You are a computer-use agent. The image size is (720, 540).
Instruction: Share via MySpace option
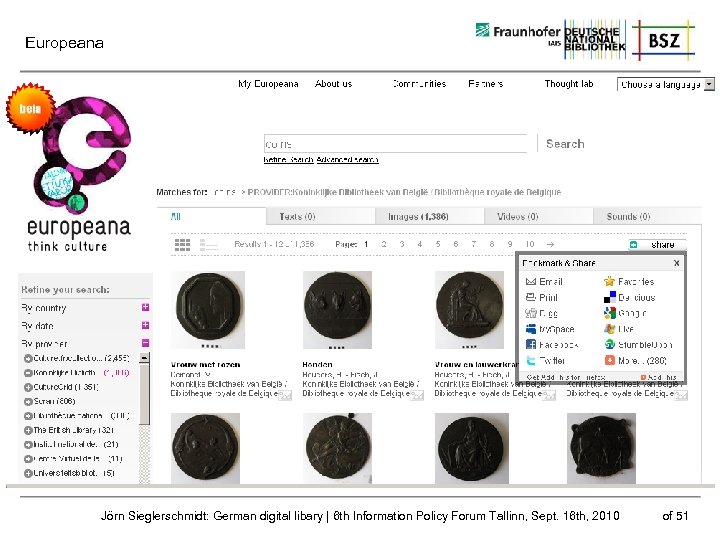click(x=550, y=329)
